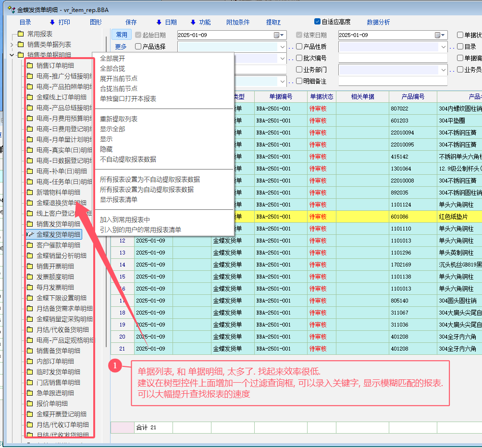
Task: Collapse the 销售类单据明细 tree node
Action: point(12,55)
